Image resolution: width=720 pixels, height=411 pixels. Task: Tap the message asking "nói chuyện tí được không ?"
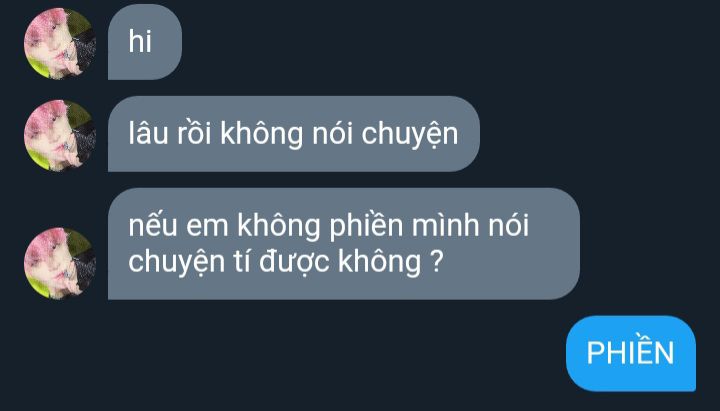click(343, 243)
